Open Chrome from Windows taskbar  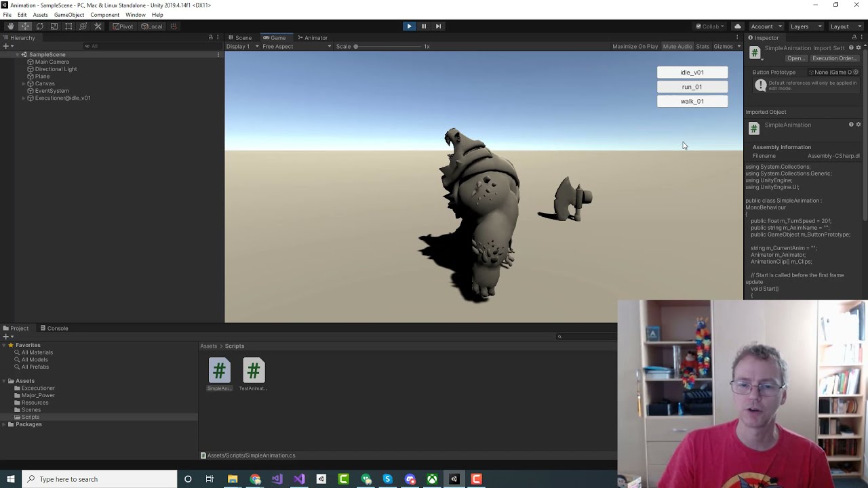click(x=255, y=479)
